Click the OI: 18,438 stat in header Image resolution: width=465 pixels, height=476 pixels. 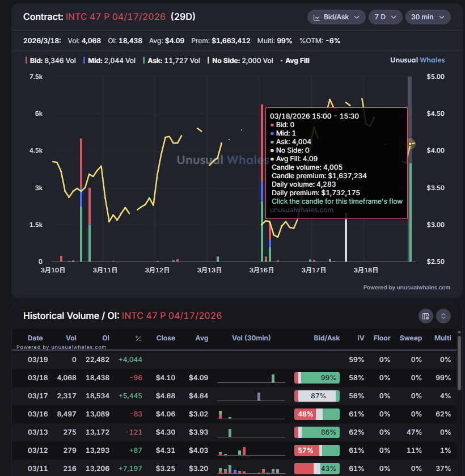[125, 41]
